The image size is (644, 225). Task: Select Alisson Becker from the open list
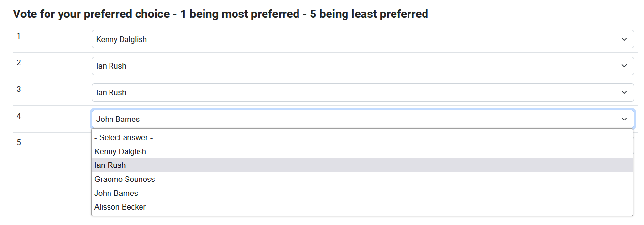tap(120, 207)
